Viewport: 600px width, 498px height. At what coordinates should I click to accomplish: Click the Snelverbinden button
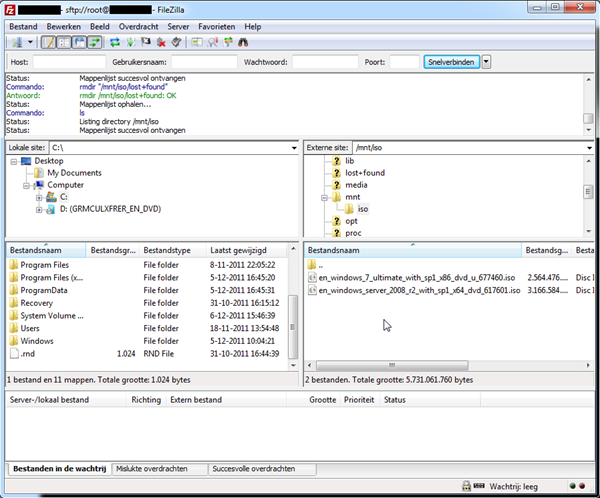[x=452, y=62]
